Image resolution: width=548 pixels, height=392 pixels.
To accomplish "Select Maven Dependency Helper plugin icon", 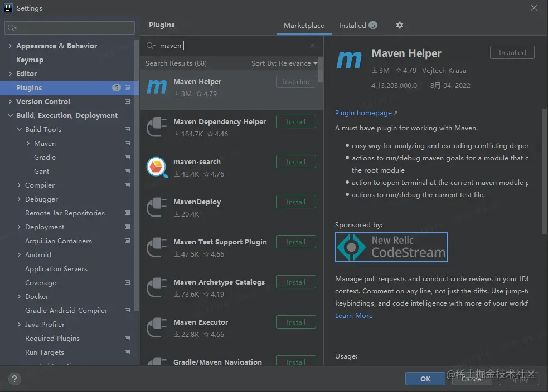I will click(x=157, y=128).
